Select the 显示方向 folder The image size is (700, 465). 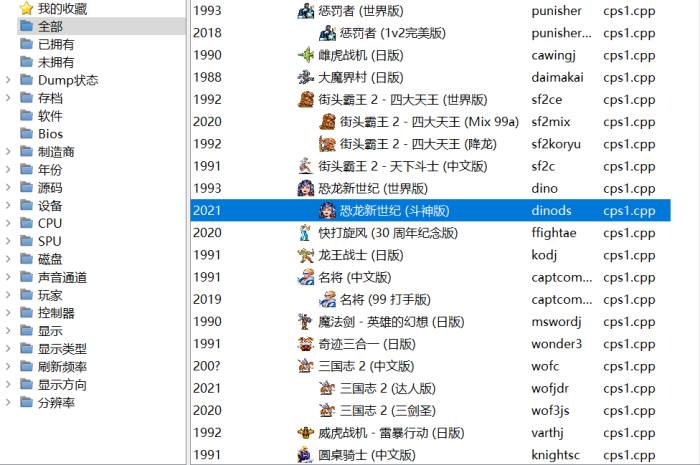pyautogui.click(x=54, y=384)
